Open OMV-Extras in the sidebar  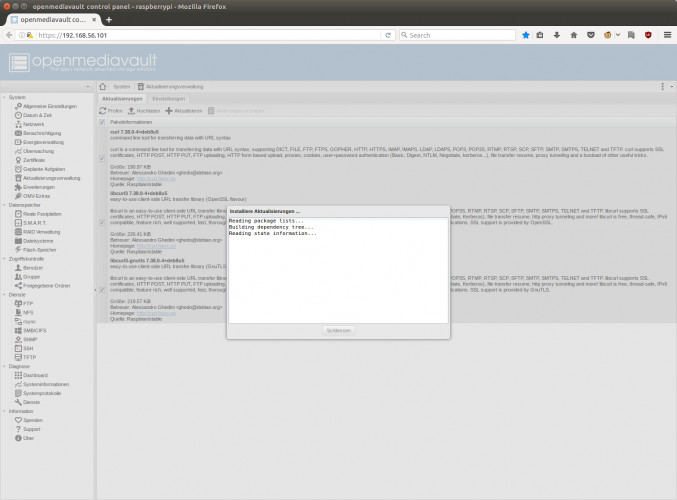[x=32, y=196]
